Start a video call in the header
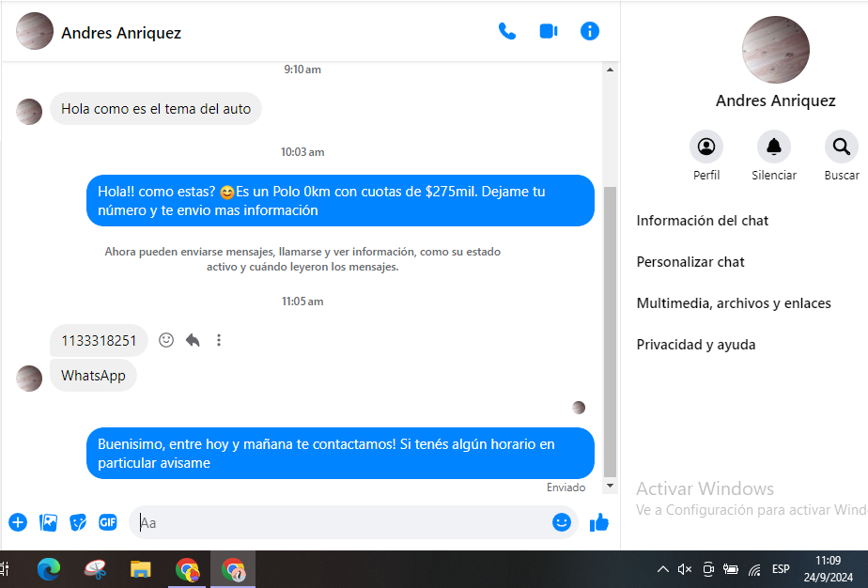The height and width of the screenshot is (588, 868). coord(549,32)
